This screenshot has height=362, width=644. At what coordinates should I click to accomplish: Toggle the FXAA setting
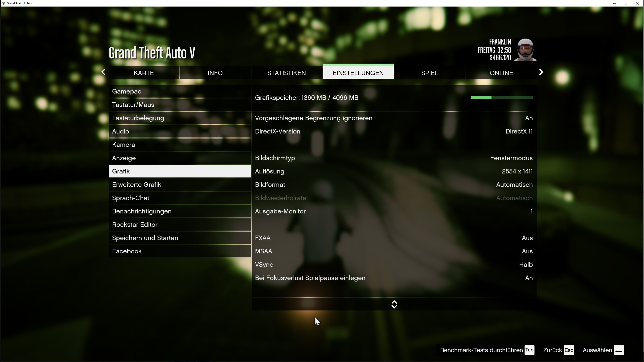[394, 238]
